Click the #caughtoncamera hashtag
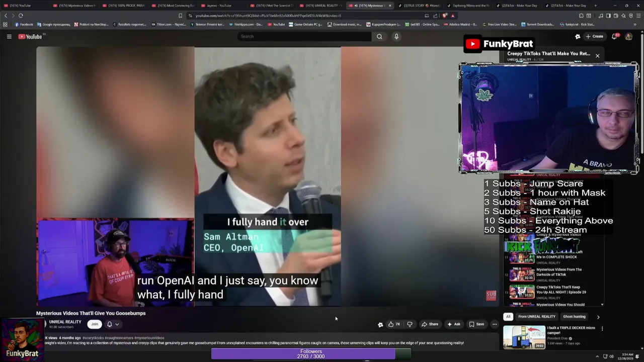 (x=120, y=338)
